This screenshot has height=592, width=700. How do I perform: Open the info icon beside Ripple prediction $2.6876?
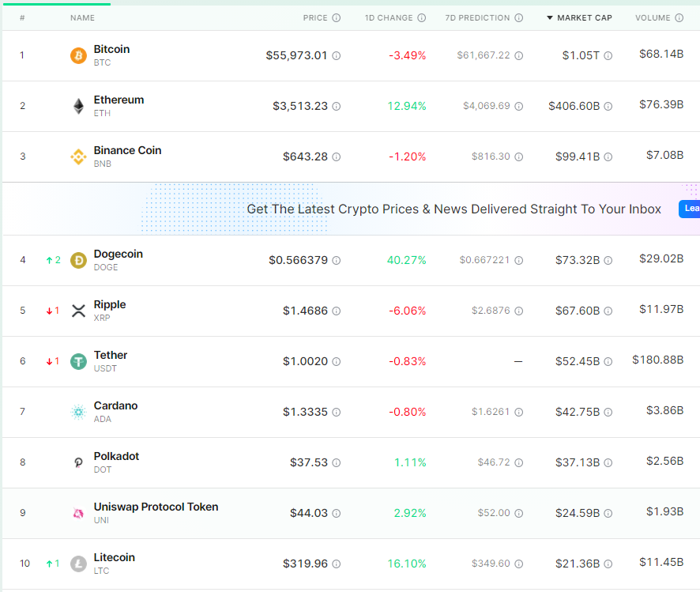click(x=519, y=311)
